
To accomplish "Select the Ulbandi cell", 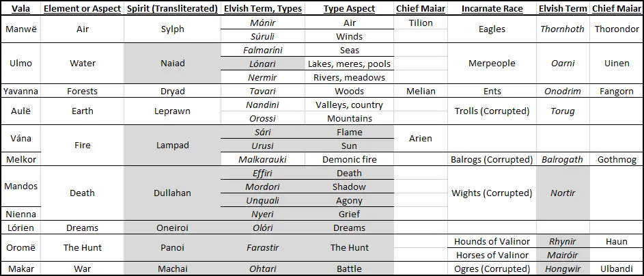I will (617, 268).
